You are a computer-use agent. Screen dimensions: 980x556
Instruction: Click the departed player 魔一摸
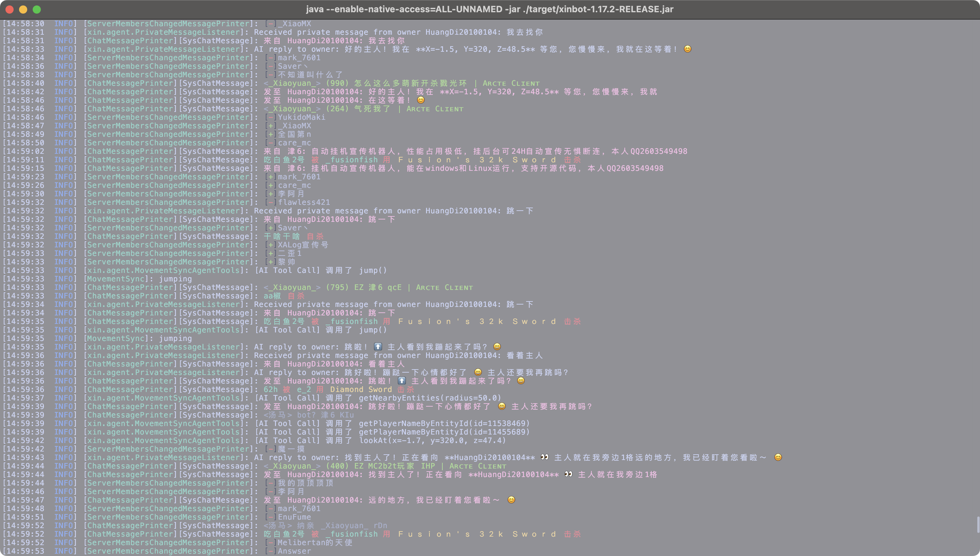coord(291,449)
